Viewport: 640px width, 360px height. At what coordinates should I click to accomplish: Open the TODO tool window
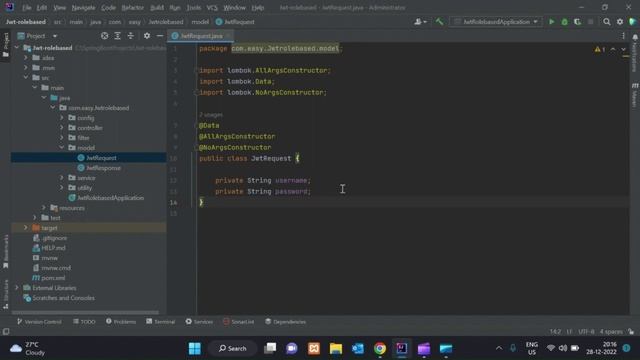point(84,322)
